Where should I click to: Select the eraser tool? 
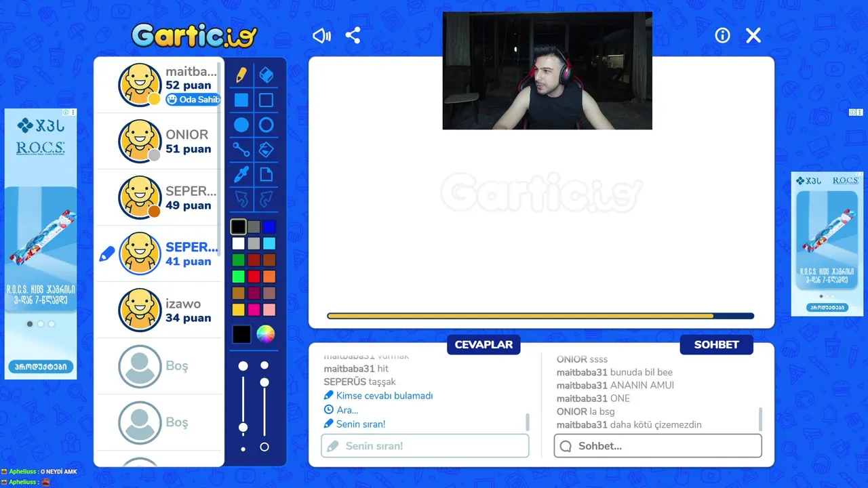267,75
